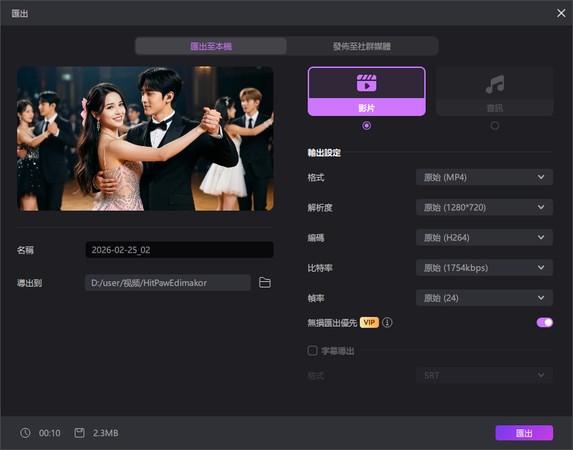Click the 名稱 field 2026-02-25_02
This screenshot has width=573, height=450.
[179, 250]
